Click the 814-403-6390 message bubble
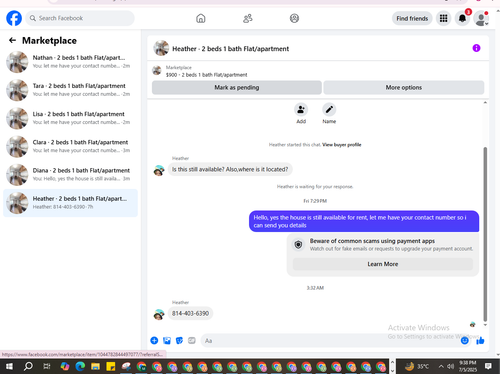500x374 pixels. (190, 313)
